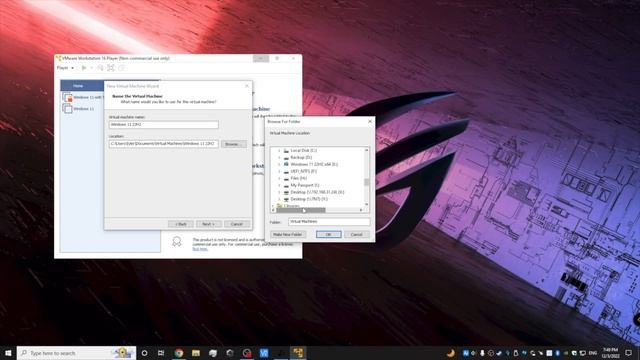Select the second Windows 11 VM in the library
640x360 pixels.
pos(78,109)
